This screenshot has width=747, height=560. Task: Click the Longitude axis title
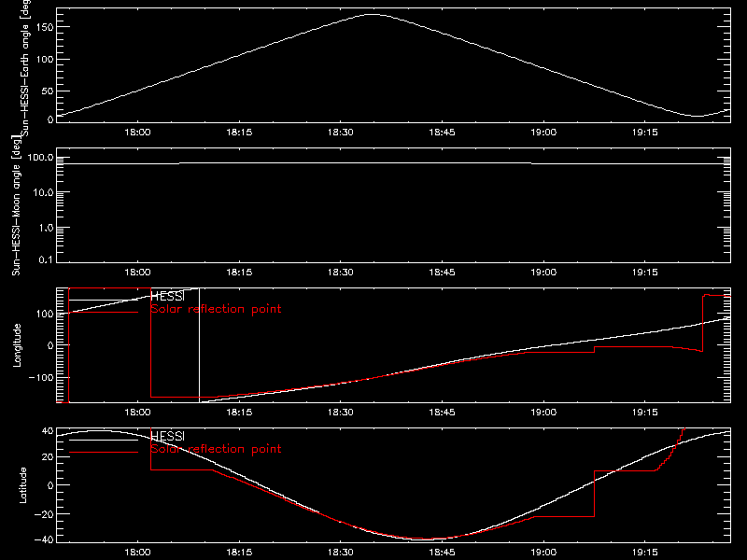(x=17, y=345)
